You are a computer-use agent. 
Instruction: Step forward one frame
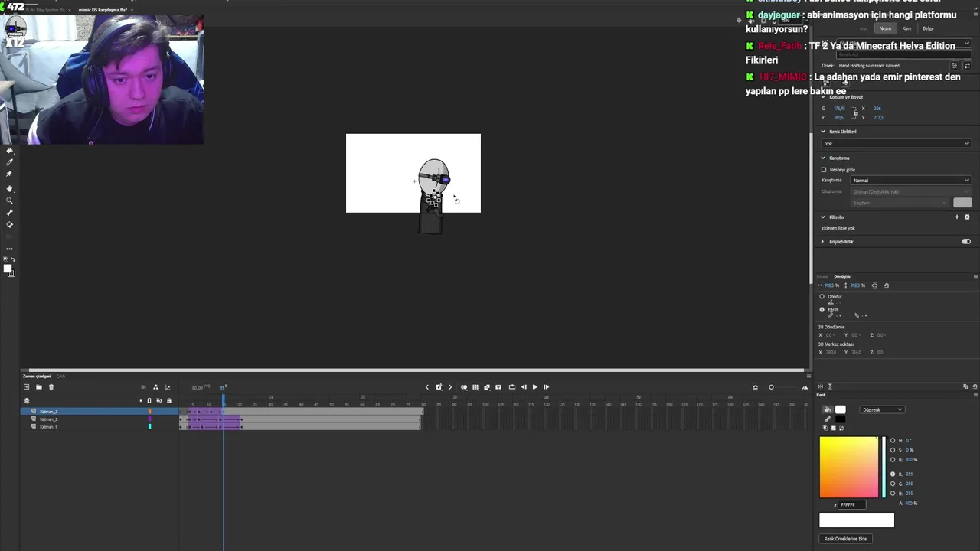point(546,387)
